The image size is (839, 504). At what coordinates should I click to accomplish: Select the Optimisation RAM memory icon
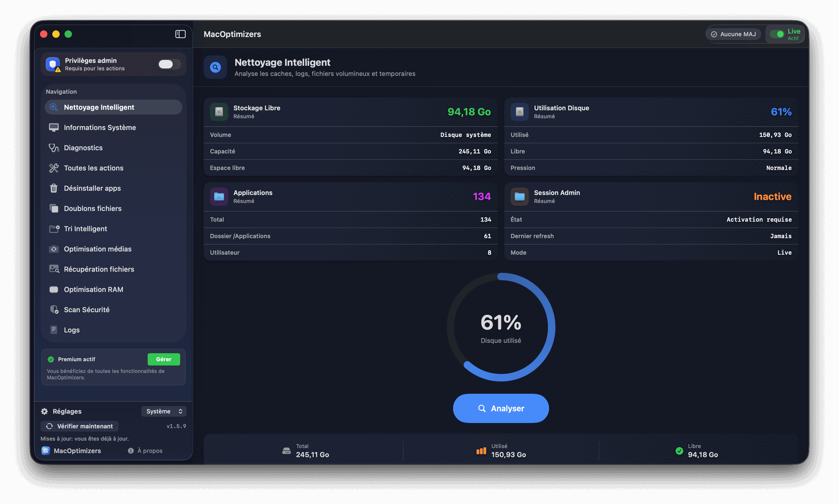coord(54,289)
